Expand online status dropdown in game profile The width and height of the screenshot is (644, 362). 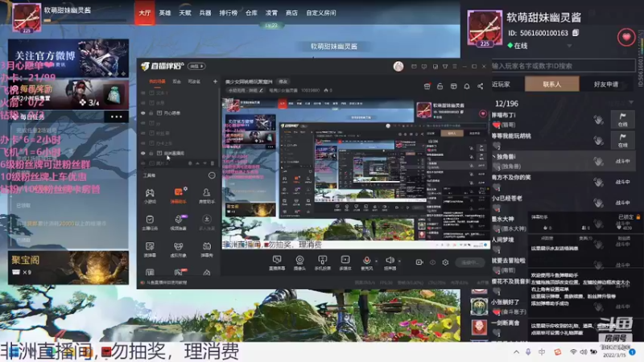570,46
